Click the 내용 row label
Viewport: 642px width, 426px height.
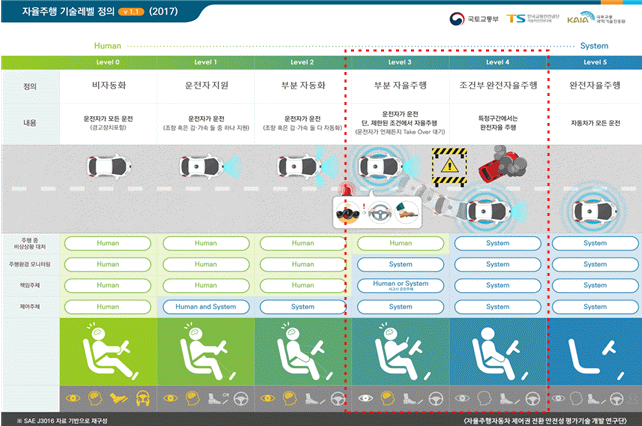pyautogui.click(x=30, y=123)
